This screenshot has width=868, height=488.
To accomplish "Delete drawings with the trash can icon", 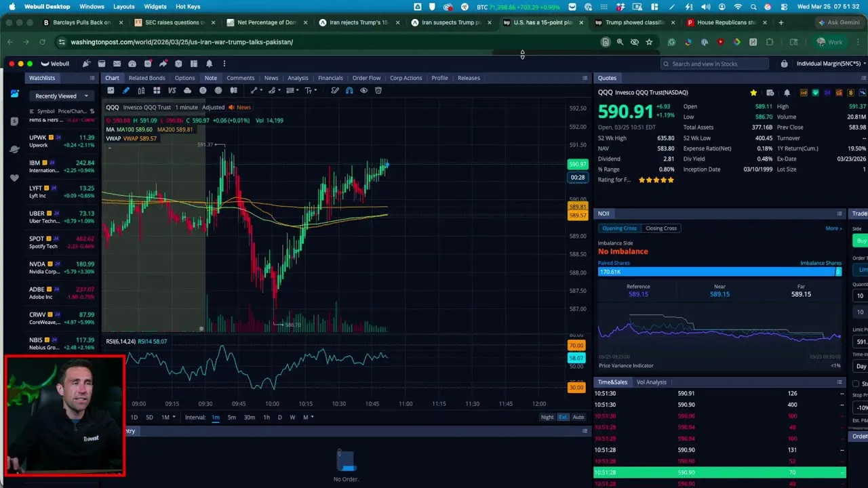I will coord(378,90).
